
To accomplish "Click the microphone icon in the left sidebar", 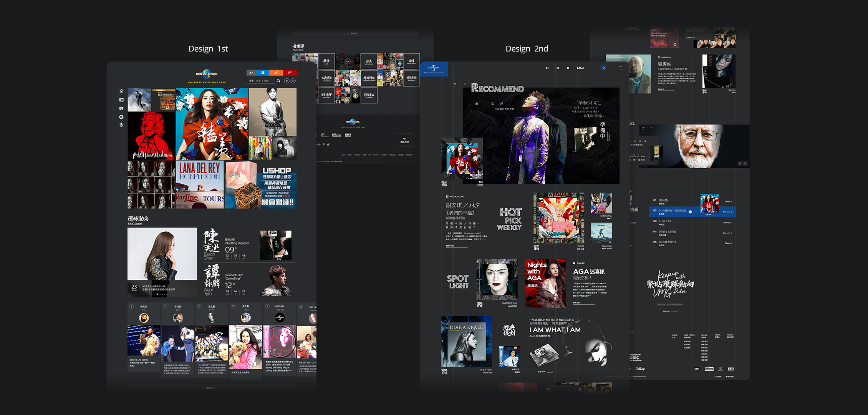I will click(x=121, y=125).
